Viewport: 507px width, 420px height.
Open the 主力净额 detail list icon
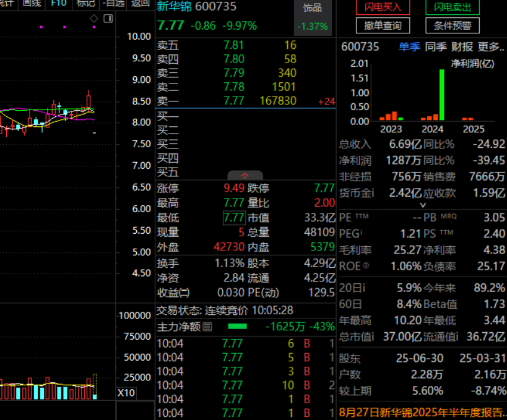click(207, 327)
